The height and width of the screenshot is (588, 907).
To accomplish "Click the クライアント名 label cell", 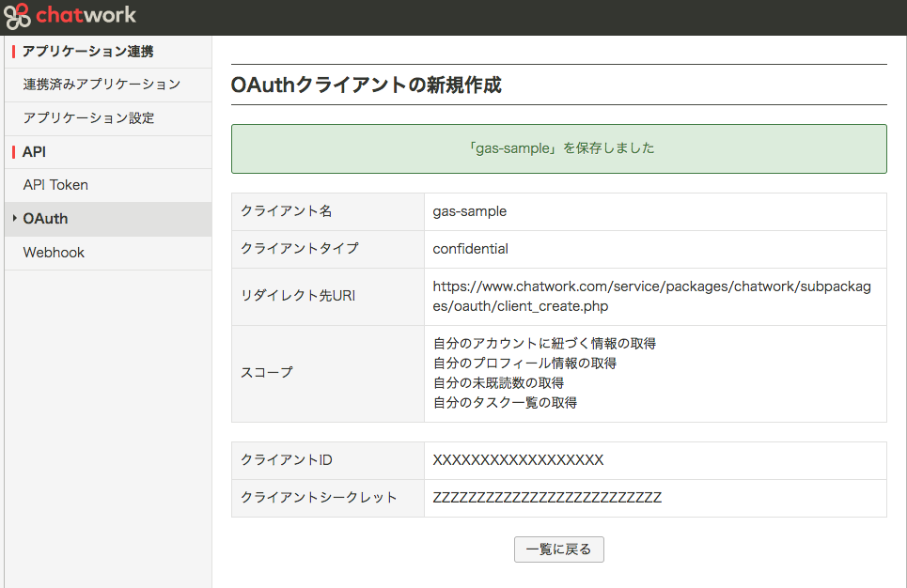I will (x=328, y=211).
